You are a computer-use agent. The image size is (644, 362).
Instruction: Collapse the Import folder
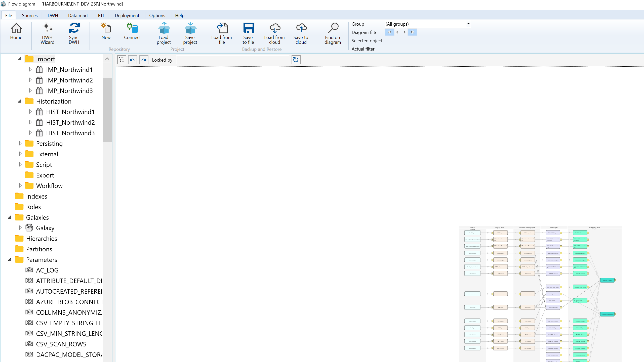(x=20, y=59)
